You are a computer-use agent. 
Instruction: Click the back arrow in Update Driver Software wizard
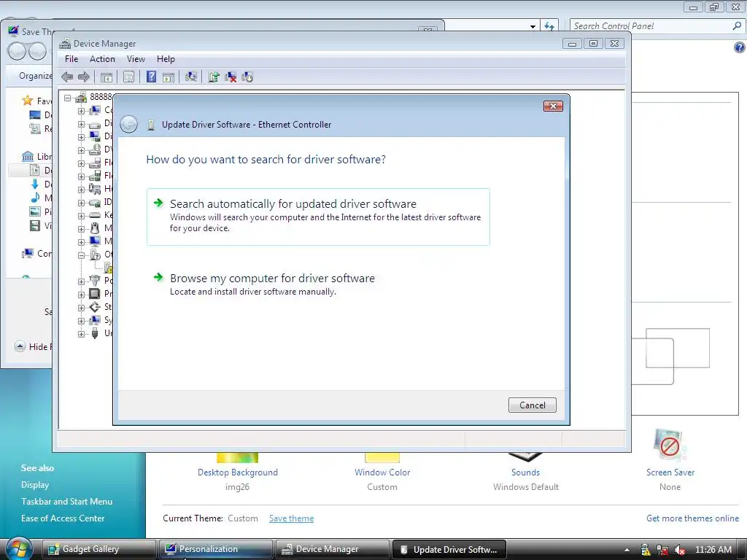point(128,124)
